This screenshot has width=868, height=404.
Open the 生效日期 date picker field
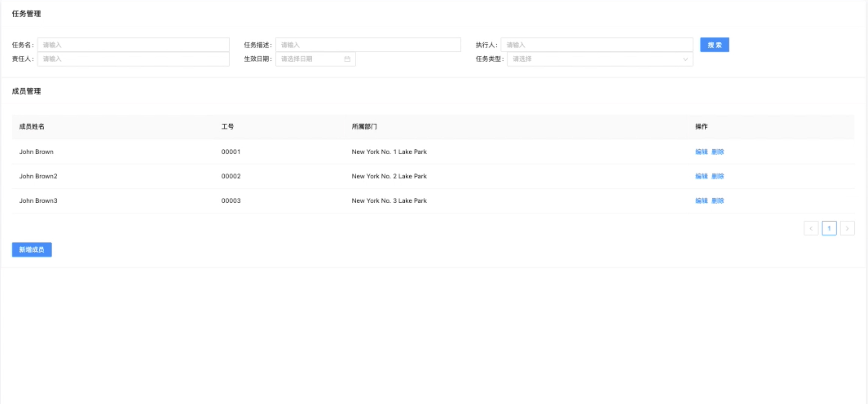(315, 59)
